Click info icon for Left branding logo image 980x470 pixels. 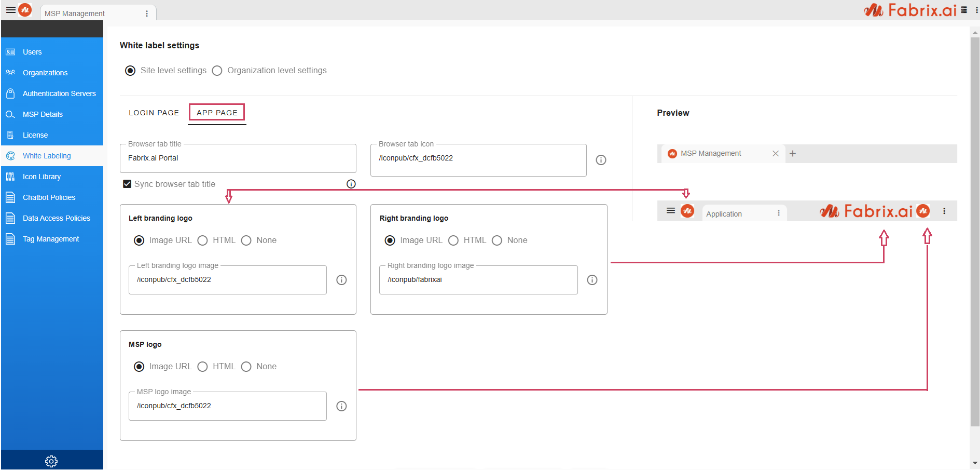[x=341, y=280]
